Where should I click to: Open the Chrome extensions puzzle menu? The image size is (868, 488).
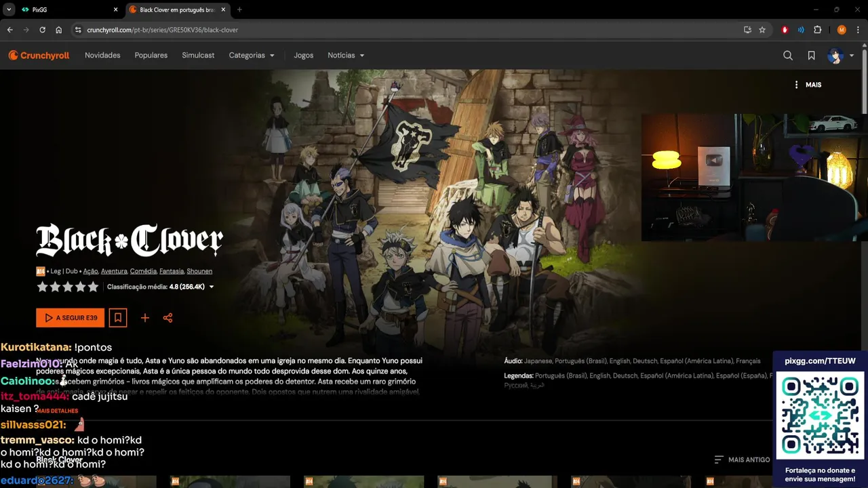817,30
